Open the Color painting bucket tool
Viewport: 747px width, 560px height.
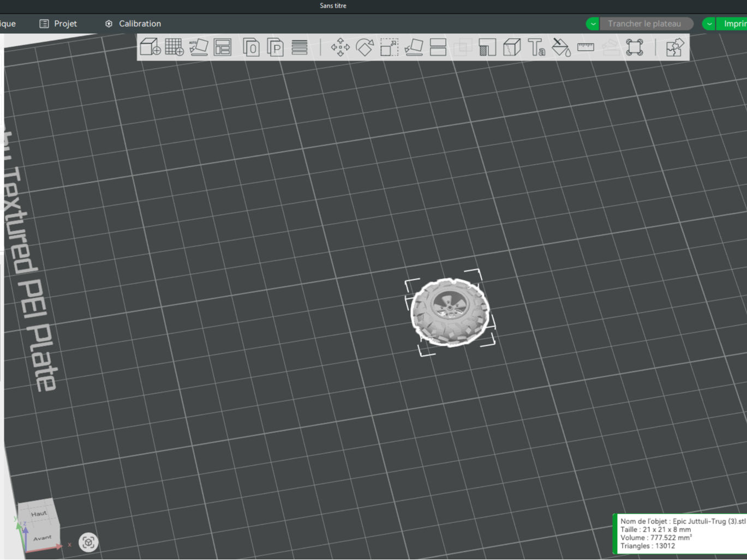point(561,47)
